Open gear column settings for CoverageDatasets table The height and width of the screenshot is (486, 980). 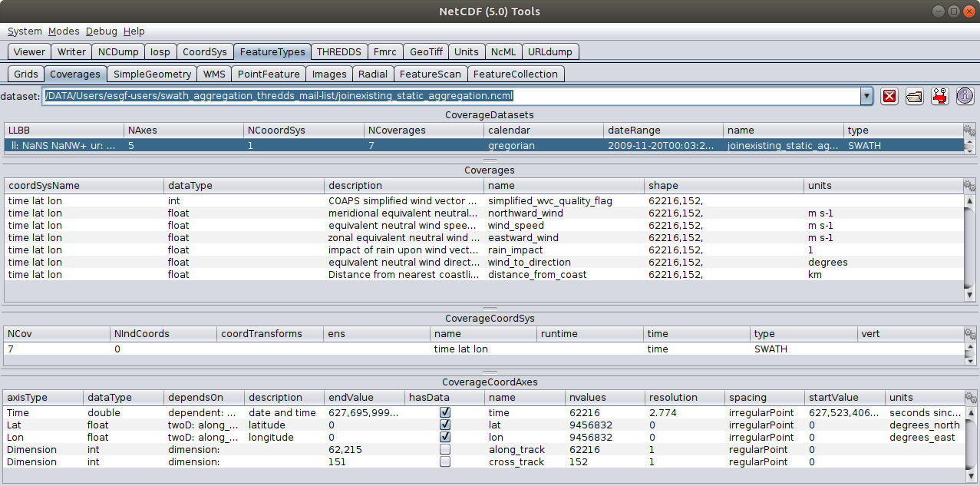[x=969, y=131]
